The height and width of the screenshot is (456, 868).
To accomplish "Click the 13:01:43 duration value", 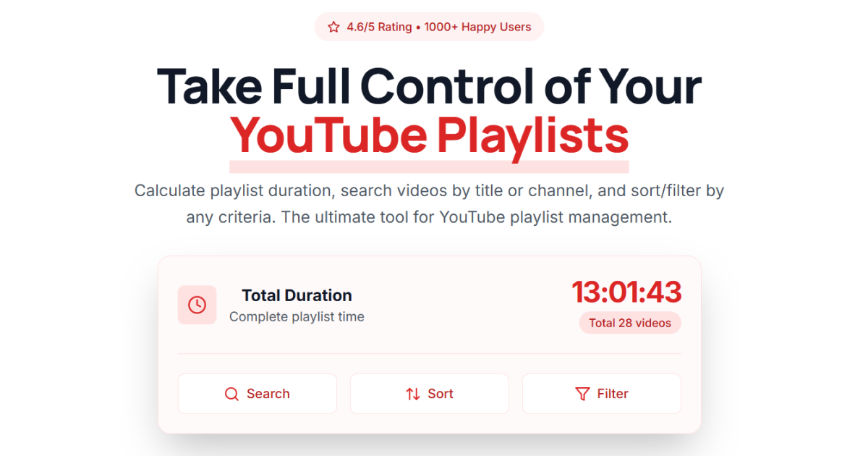I will pos(626,292).
